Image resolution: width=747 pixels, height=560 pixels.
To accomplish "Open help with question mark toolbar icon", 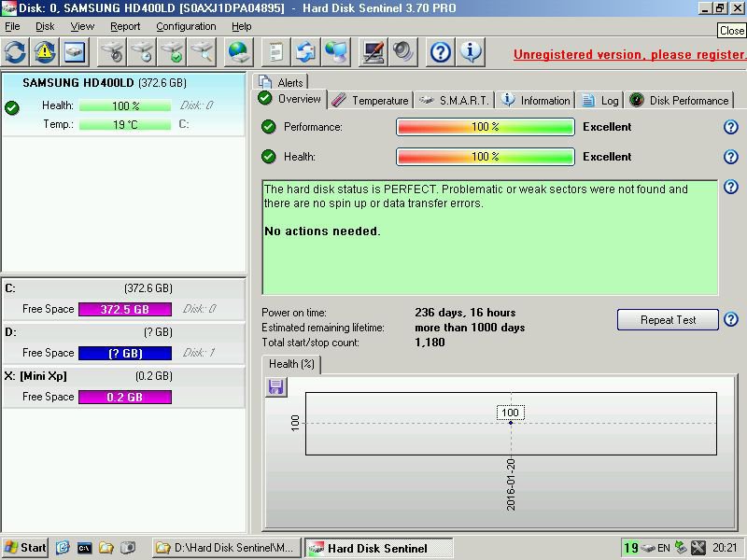I will (x=440, y=52).
